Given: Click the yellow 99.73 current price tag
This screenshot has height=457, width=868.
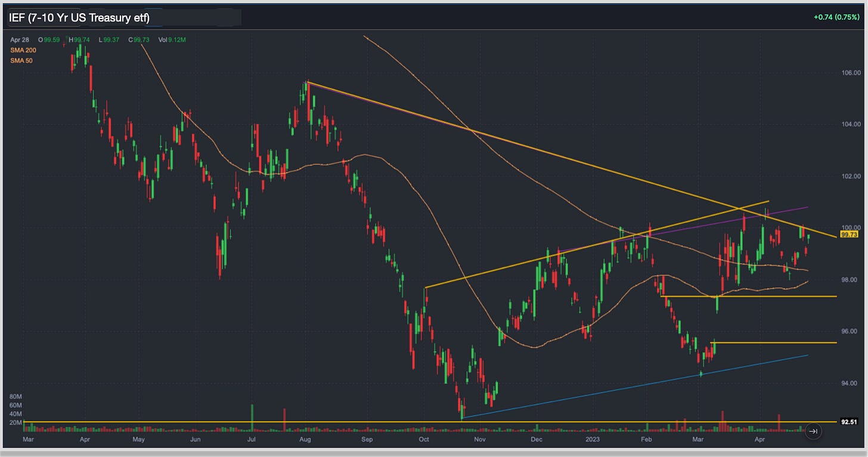Looking at the screenshot, I should click(x=848, y=235).
